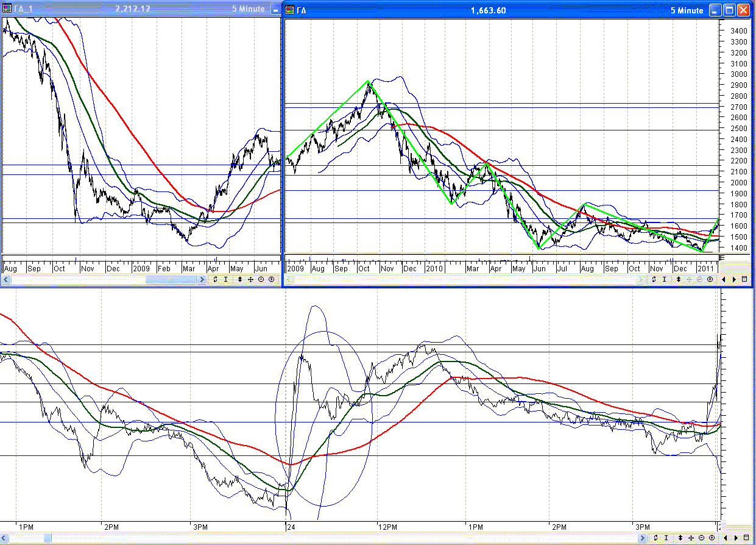Select text cursor tool in right ΓΔ chart
Viewport: 756px width, 545px height.
click(665, 279)
